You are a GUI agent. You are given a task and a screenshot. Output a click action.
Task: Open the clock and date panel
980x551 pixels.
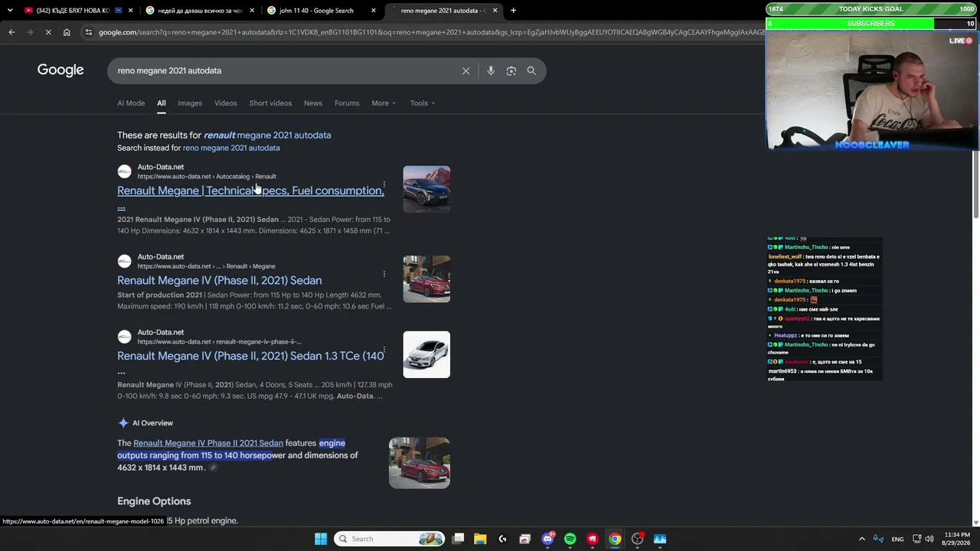pyautogui.click(x=957, y=539)
